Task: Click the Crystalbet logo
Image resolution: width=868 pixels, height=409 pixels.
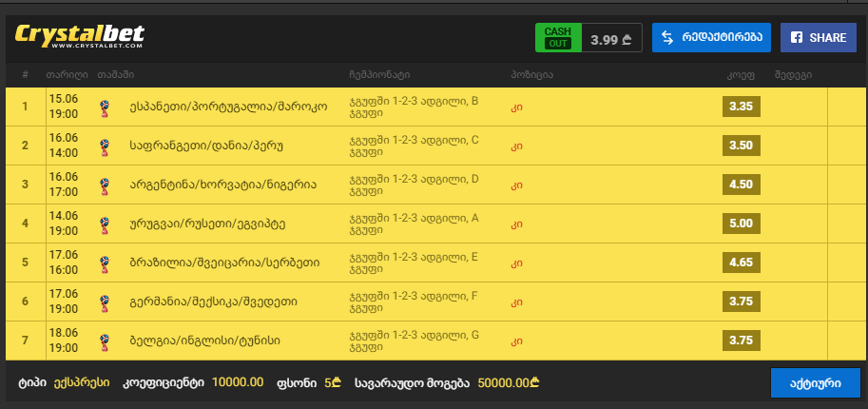Action: pyautogui.click(x=79, y=36)
